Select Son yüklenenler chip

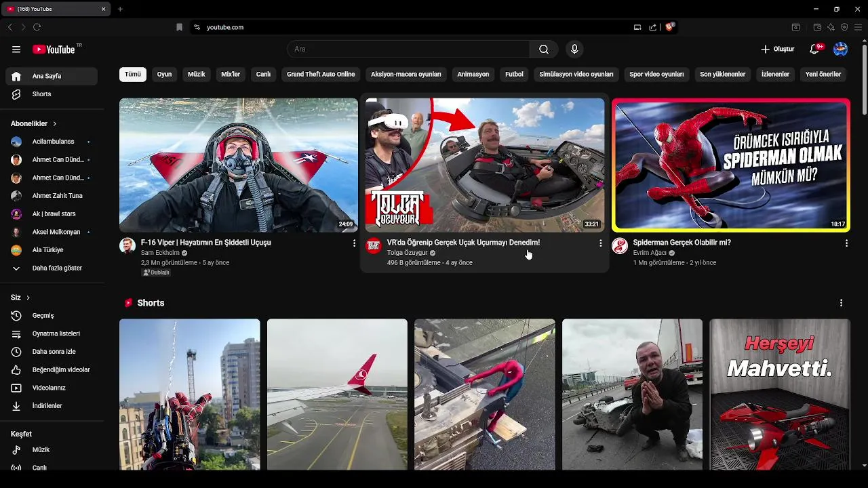click(723, 75)
